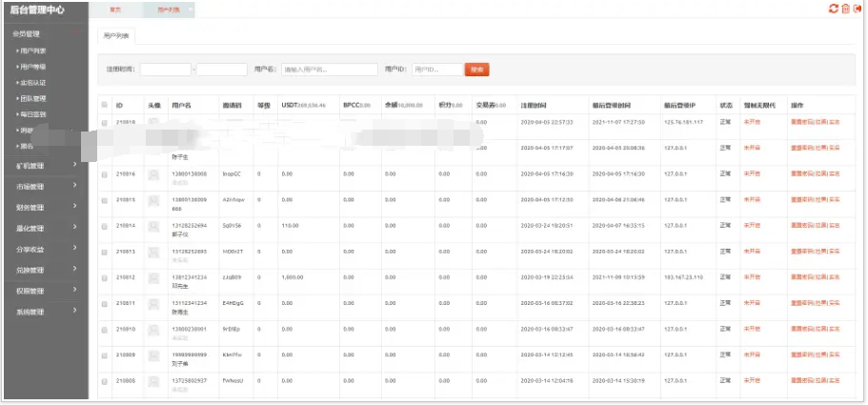This screenshot has height=405, width=868.
Task: Click avatar of user ID 210809
Action: pyautogui.click(x=153, y=354)
